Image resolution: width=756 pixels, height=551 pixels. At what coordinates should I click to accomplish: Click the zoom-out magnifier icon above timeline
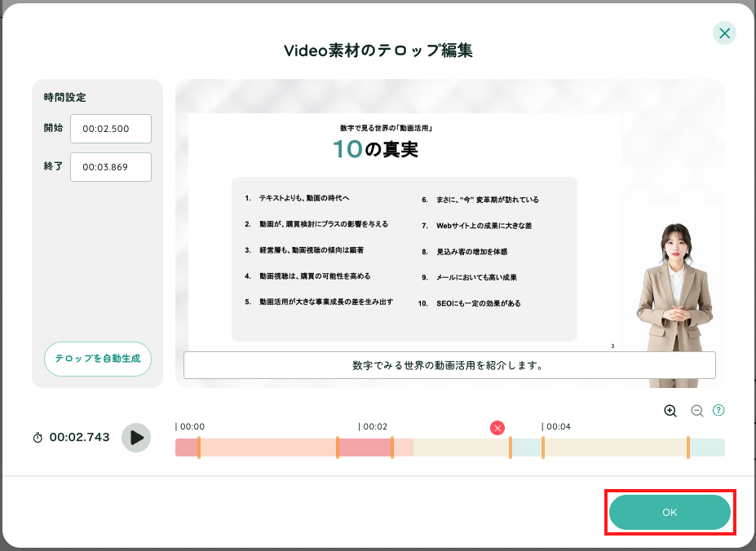click(x=696, y=411)
